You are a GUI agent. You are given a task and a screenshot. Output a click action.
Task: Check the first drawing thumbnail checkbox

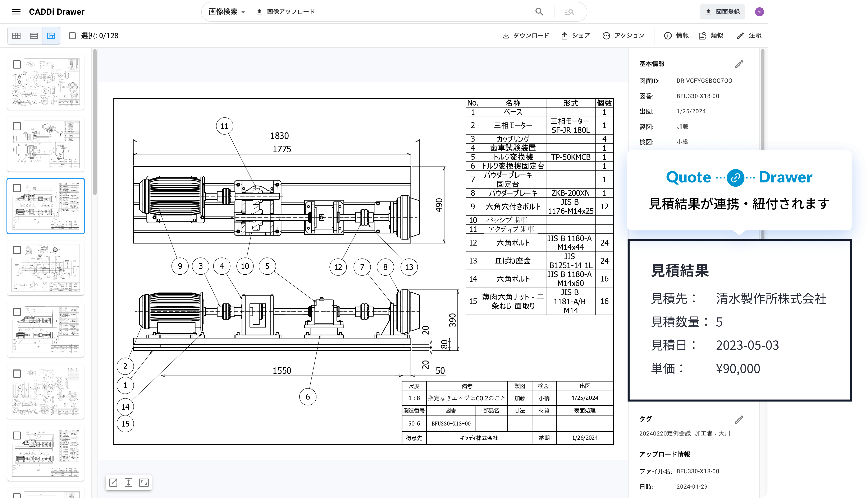point(17,64)
